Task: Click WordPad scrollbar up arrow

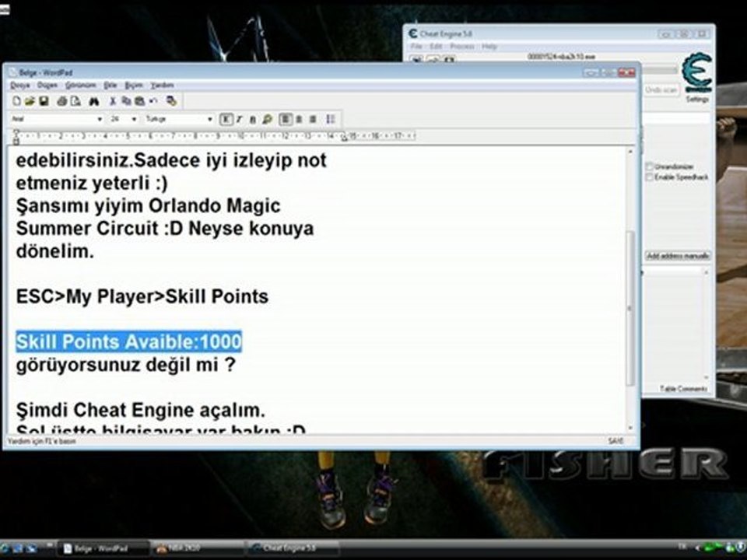Action: click(x=631, y=152)
